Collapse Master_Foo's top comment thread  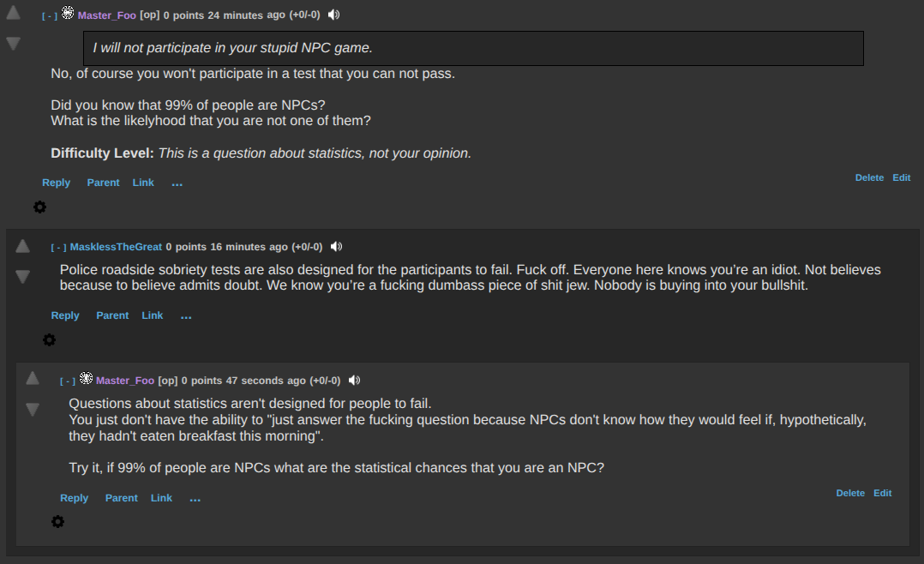tap(50, 16)
